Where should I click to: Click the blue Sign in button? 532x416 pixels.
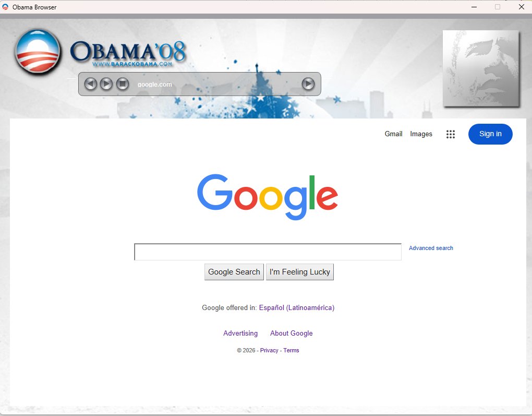tap(490, 134)
